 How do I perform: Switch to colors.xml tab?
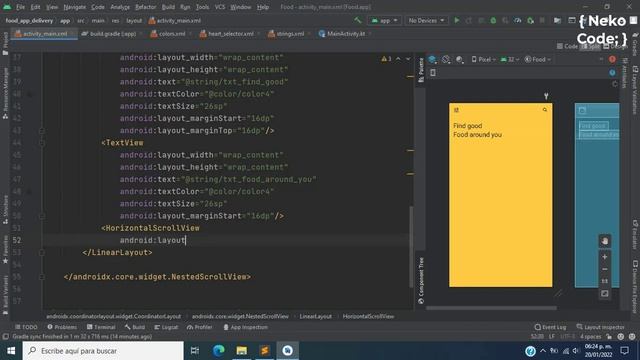click(168, 34)
